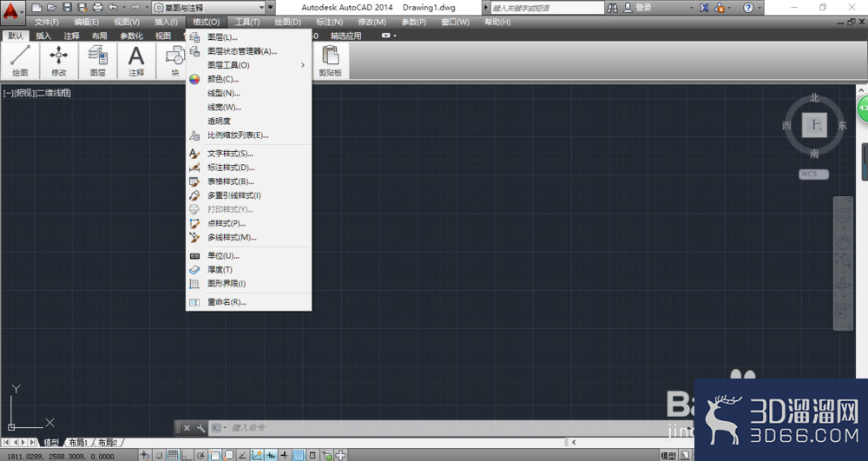The image size is (868, 461).
Task: Click the navigation bar pan hand icon
Action: click(x=843, y=242)
